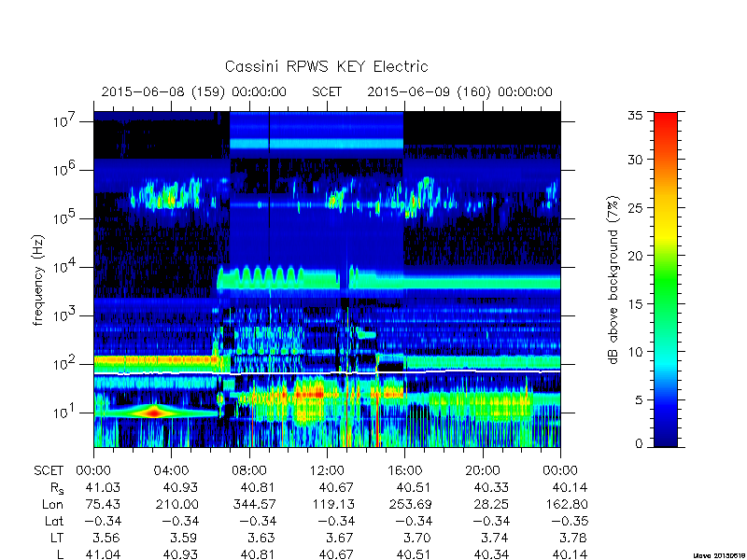Click the "frequency (Hz)" axis label

click(38, 280)
